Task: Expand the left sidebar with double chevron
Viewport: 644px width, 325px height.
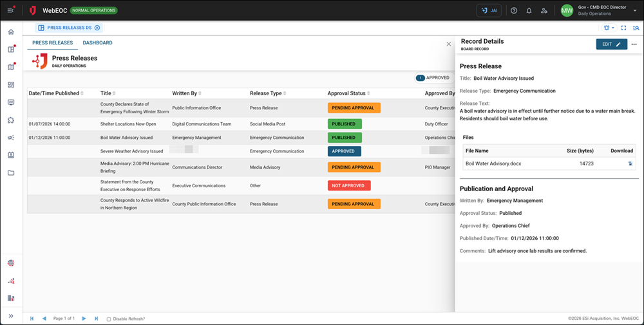Action: coord(11,316)
